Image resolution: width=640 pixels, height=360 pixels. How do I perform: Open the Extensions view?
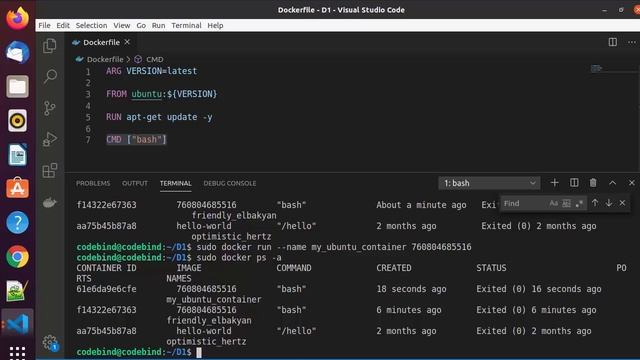[x=50, y=171]
